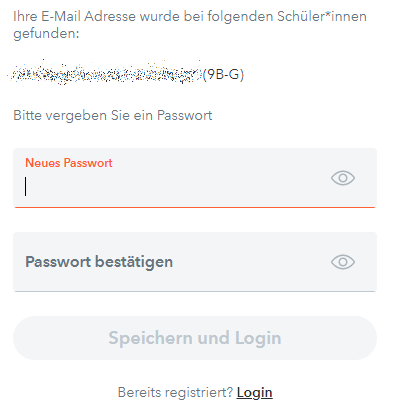Open the Login link

pos(254,393)
